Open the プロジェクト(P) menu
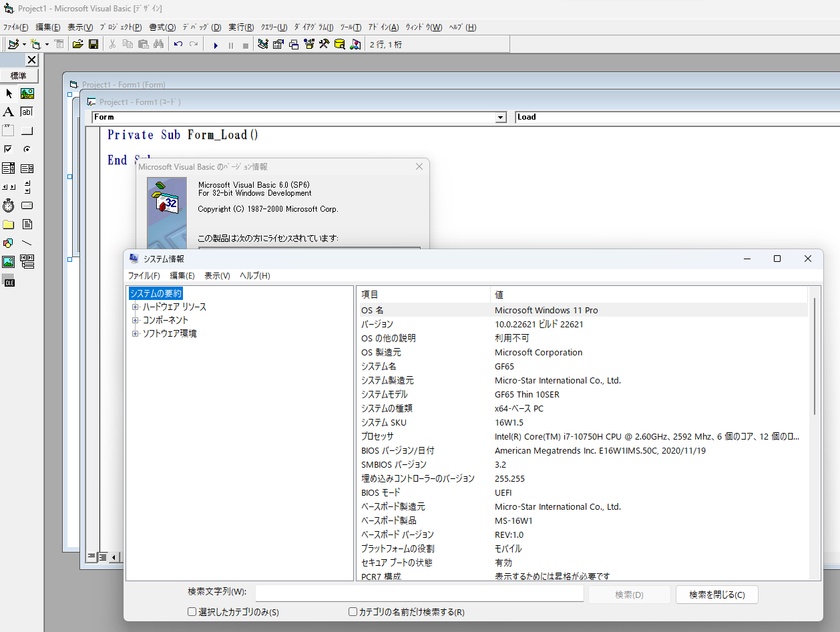This screenshot has height=632, width=840. pyautogui.click(x=121, y=27)
